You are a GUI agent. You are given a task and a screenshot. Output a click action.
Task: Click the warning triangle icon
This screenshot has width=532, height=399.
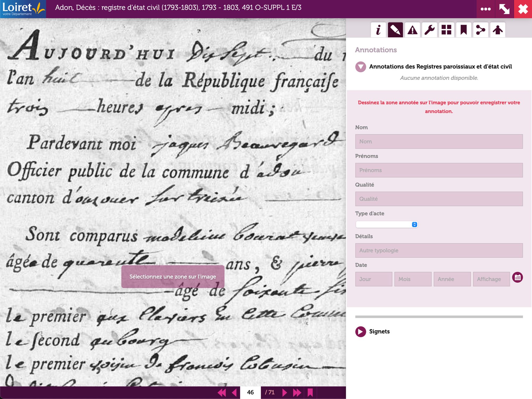click(x=412, y=30)
